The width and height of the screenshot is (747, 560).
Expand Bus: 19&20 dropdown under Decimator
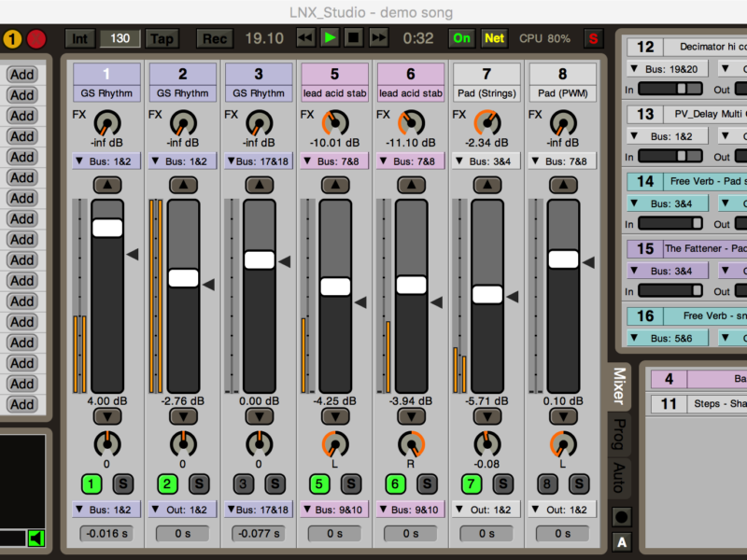point(667,68)
